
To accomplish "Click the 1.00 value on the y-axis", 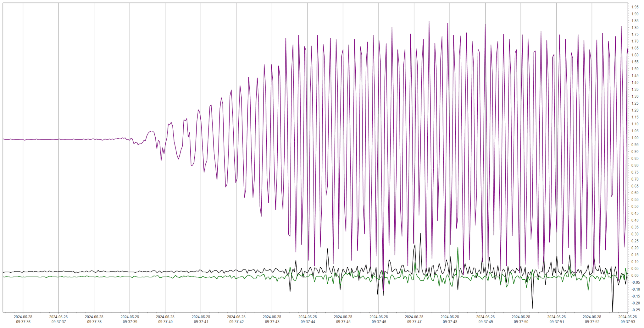I will point(635,138).
